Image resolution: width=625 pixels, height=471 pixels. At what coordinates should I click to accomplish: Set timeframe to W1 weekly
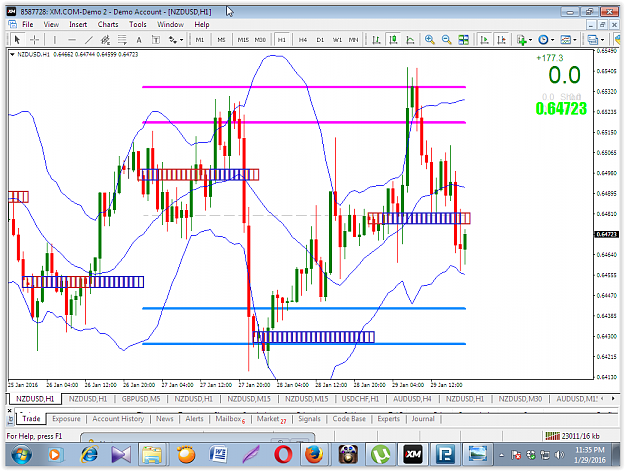click(x=337, y=39)
